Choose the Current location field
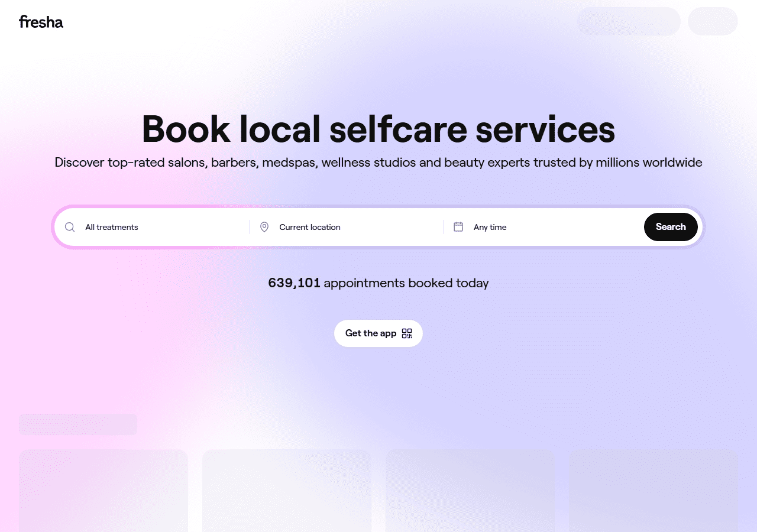The width and height of the screenshot is (757, 532). tap(346, 227)
